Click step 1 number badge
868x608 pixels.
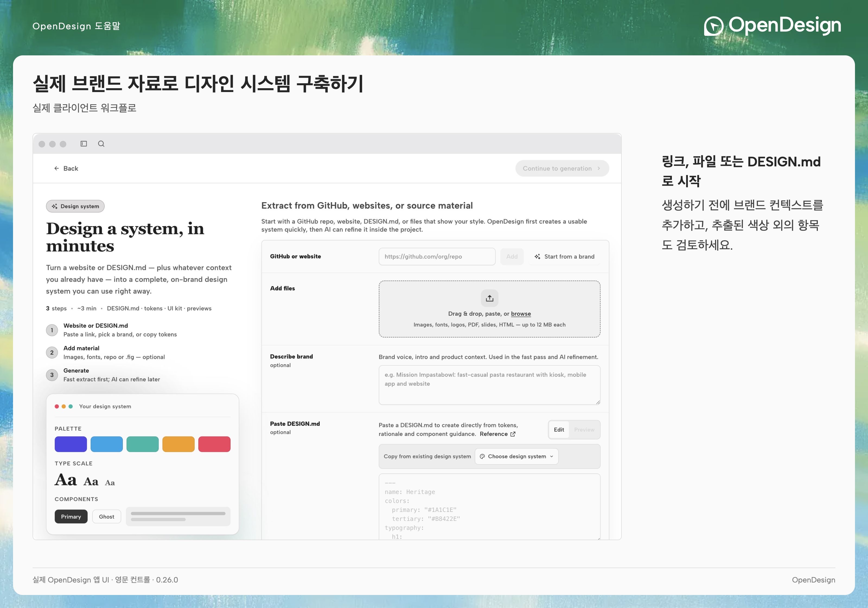[52, 330]
